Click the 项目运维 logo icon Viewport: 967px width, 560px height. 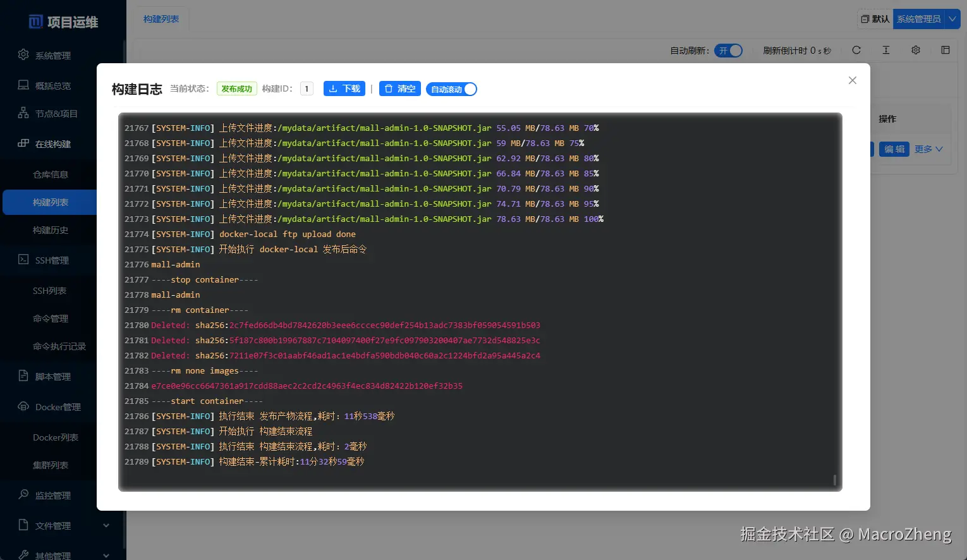tap(36, 22)
